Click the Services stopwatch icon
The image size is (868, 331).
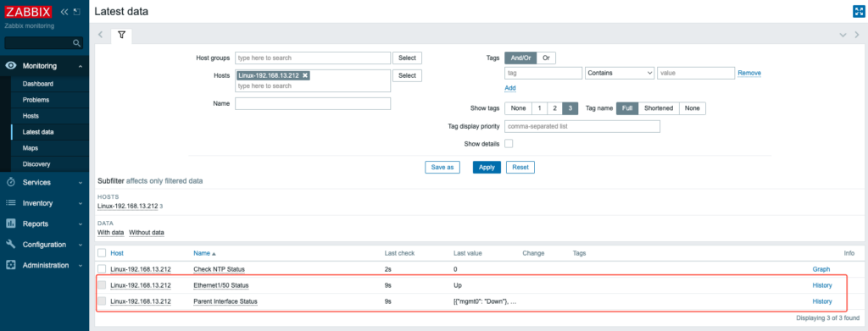coord(11,182)
